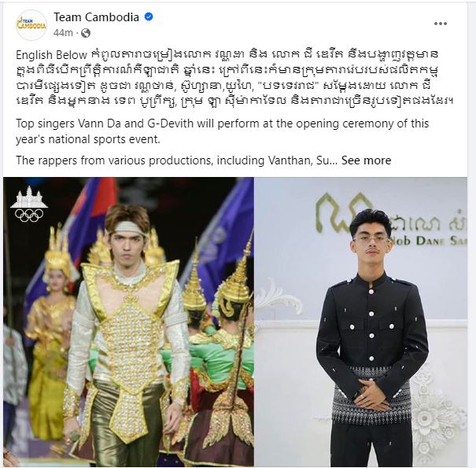Click the blue verified badge icon
Screen dimensions: 476x468
[149, 17]
